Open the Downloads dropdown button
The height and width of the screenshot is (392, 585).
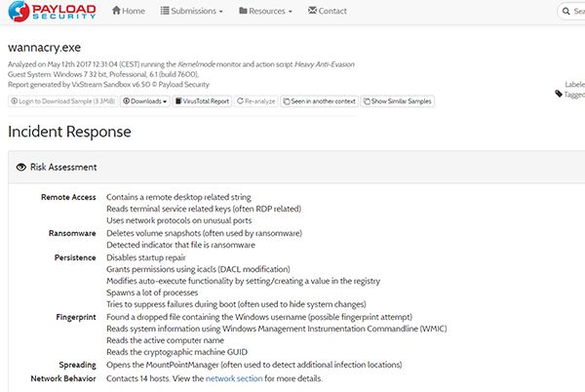[x=144, y=101]
